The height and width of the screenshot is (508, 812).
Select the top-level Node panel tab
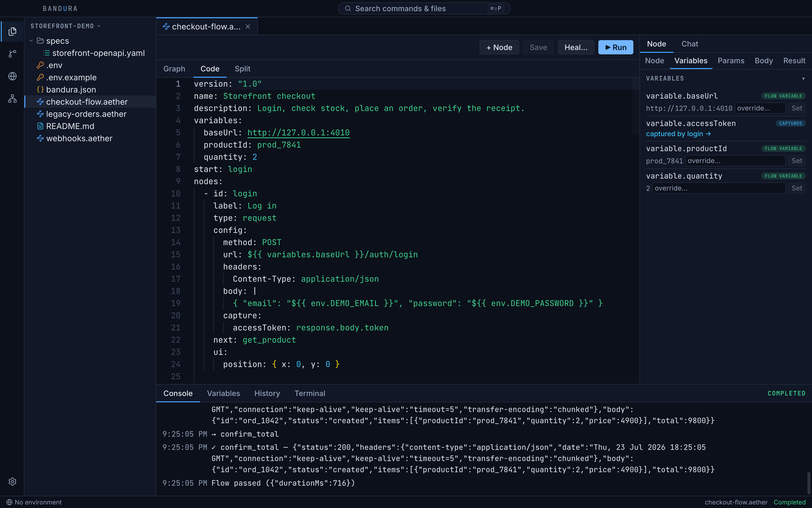pos(656,44)
